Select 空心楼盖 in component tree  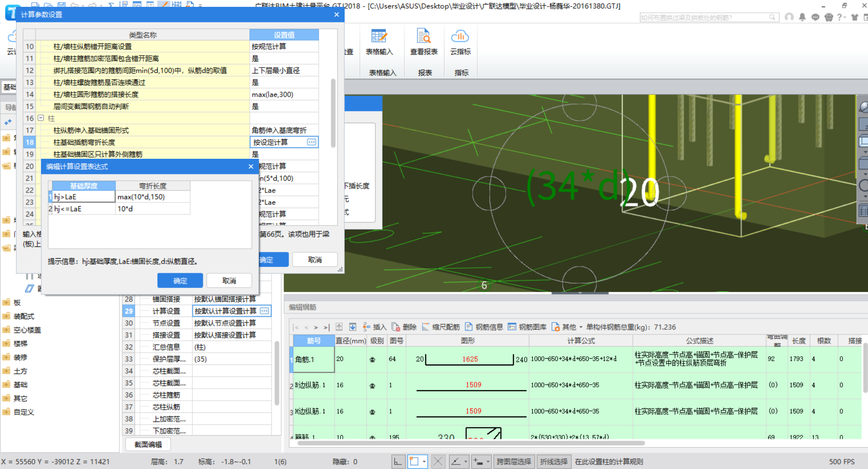tap(27, 330)
